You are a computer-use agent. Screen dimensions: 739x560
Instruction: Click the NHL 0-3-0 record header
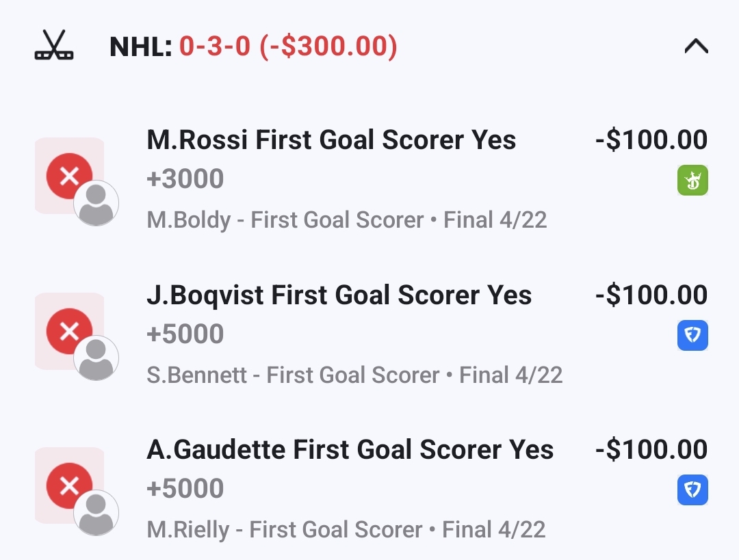point(253,46)
